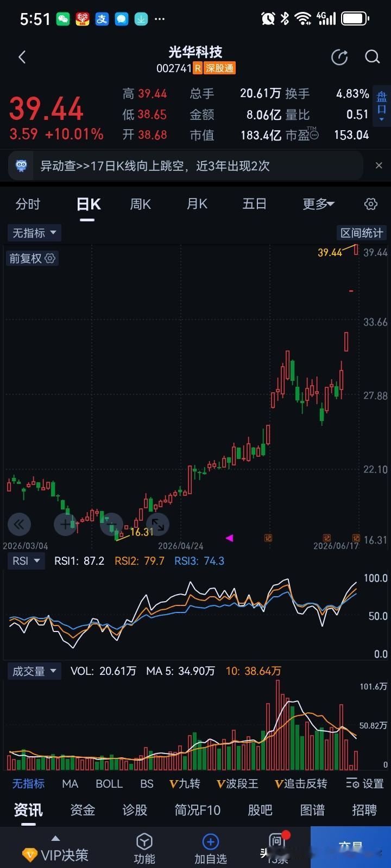Expand the 更多 period dropdown

pos(318,204)
